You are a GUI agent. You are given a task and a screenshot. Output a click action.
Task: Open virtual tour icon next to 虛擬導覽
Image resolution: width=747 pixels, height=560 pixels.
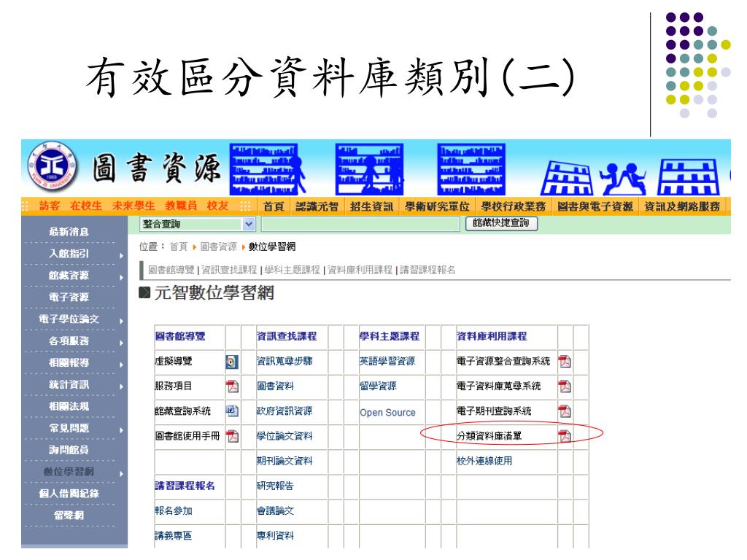[x=231, y=362]
